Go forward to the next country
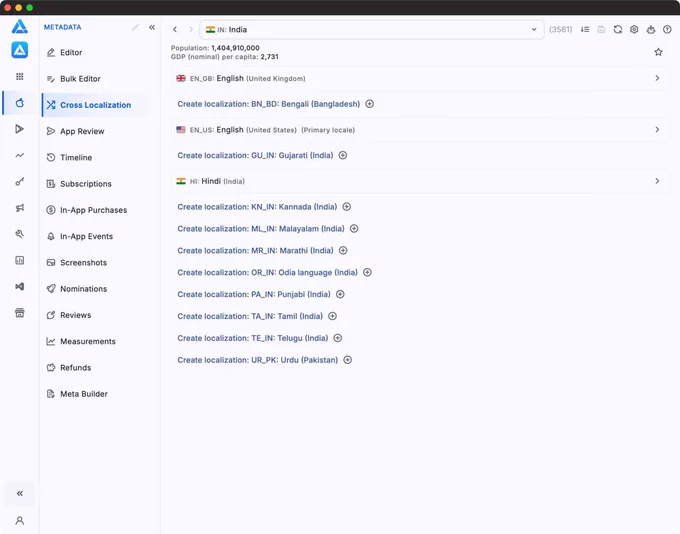The image size is (680, 534). (x=190, y=29)
